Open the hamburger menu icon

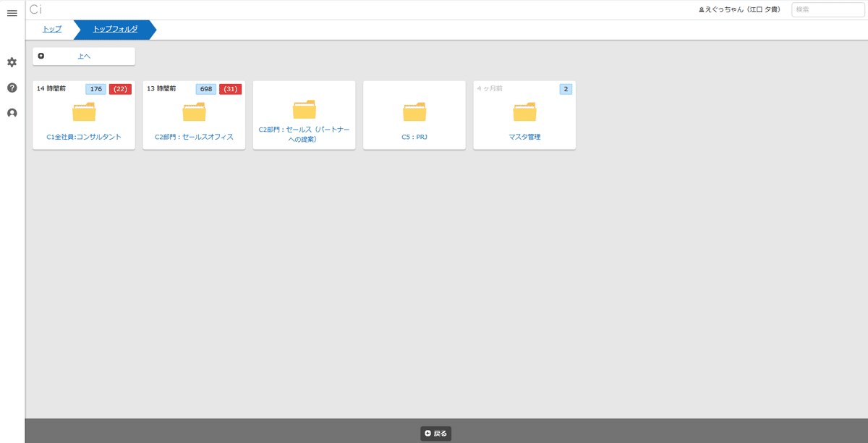click(x=12, y=14)
